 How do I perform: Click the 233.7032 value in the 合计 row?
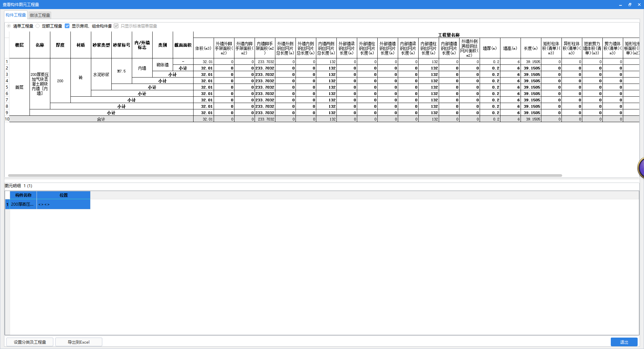coord(265,119)
